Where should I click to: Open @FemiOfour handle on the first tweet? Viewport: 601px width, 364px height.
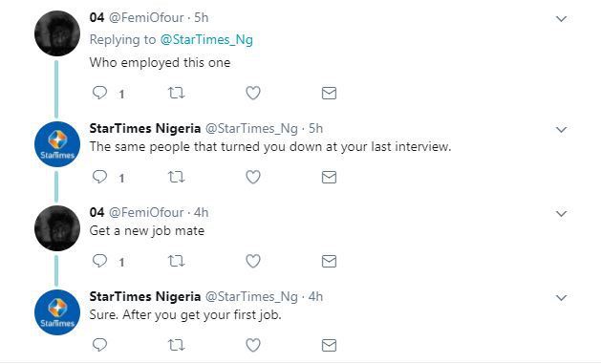[146, 17]
